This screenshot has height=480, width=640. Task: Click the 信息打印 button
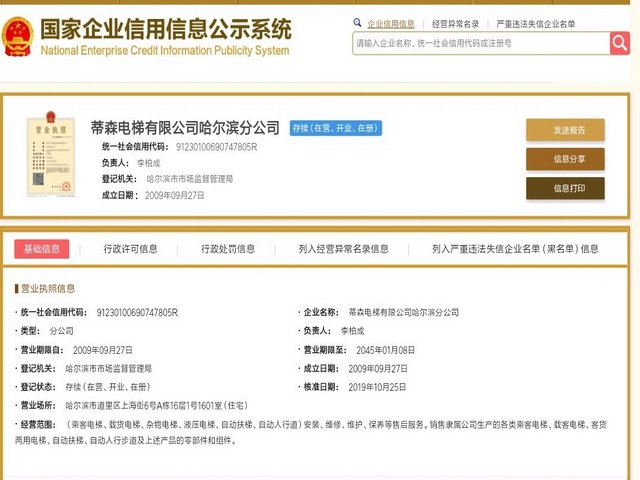point(565,188)
